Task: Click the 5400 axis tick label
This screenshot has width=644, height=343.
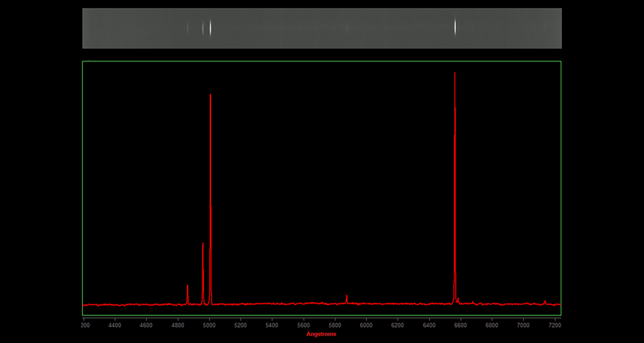Action: (272, 325)
